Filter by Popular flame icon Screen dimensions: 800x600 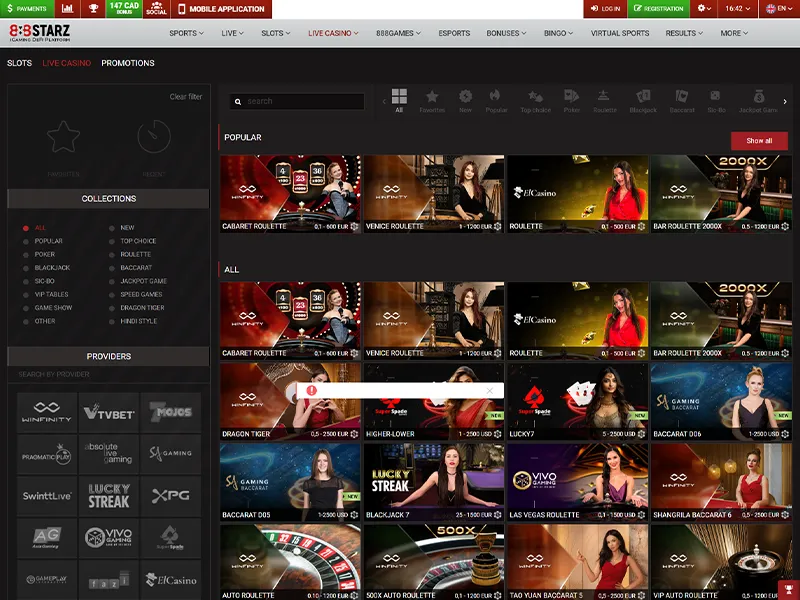pyautogui.click(x=496, y=101)
